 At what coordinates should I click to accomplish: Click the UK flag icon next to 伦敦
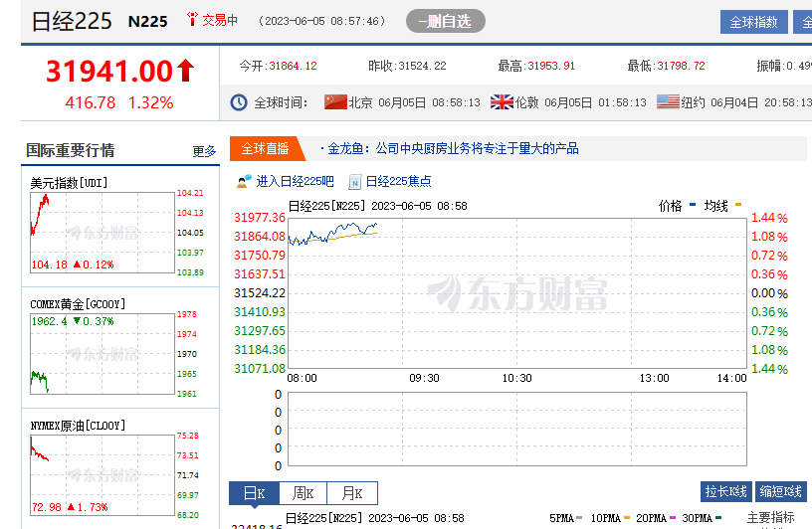pyautogui.click(x=502, y=102)
